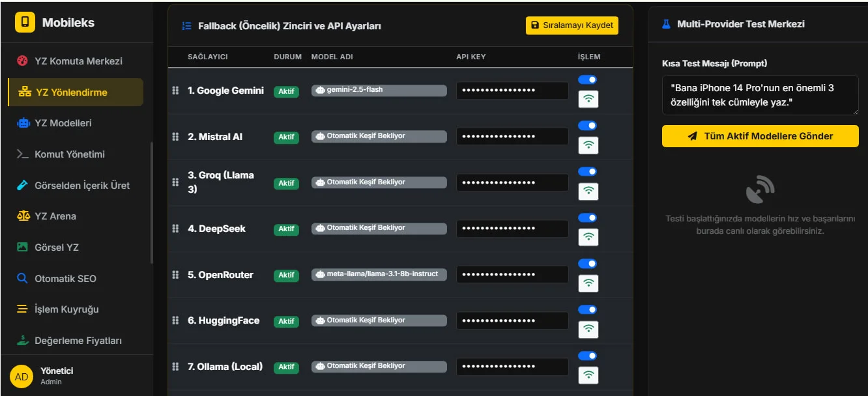Go to Değerleme Fiyatları page

pos(76,341)
